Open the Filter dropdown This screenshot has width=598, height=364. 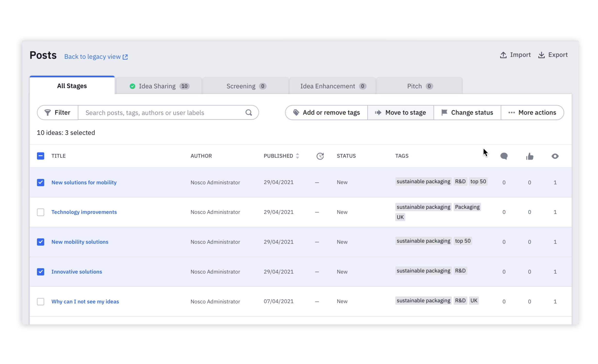click(x=58, y=113)
